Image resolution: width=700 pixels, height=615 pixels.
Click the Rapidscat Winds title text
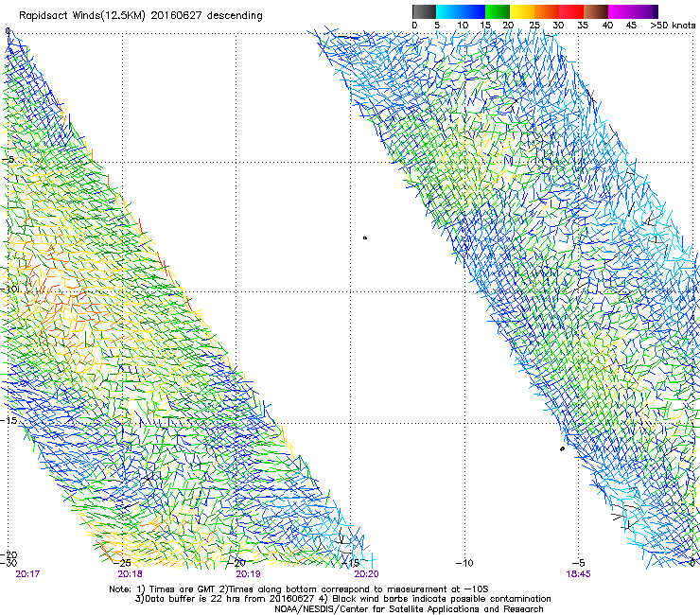coord(141,15)
